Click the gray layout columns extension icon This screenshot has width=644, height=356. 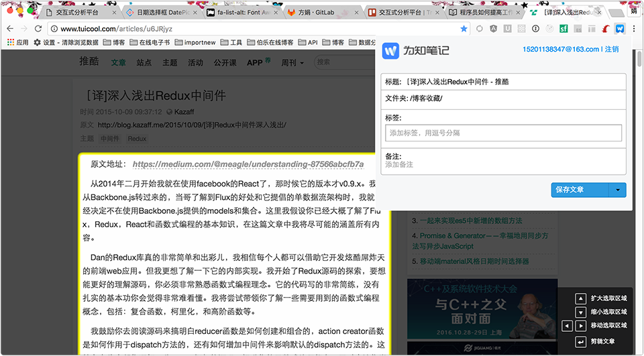click(592, 29)
